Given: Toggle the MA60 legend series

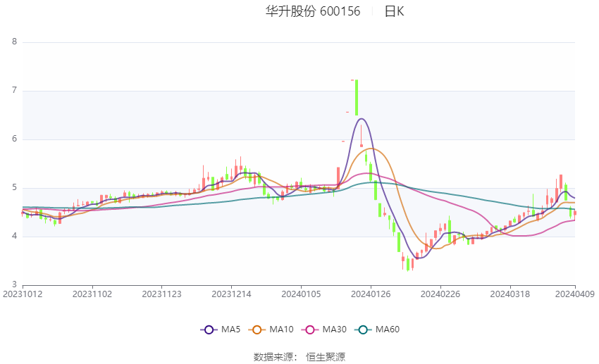Looking at the screenshot, I should [x=377, y=330].
